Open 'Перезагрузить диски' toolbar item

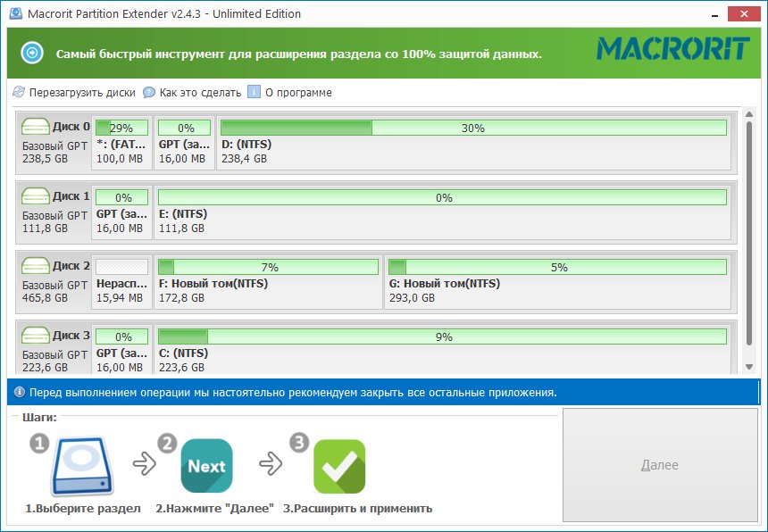coord(74,92)
